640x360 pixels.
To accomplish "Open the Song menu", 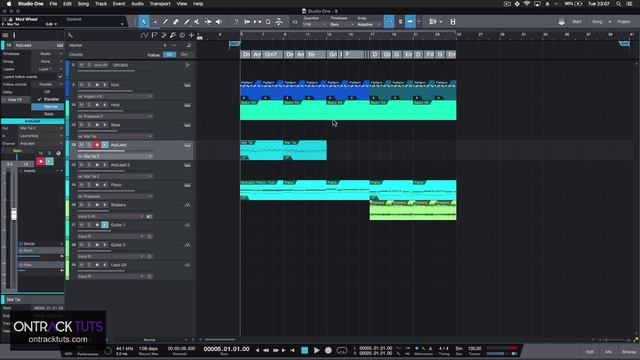I will 83,4.
